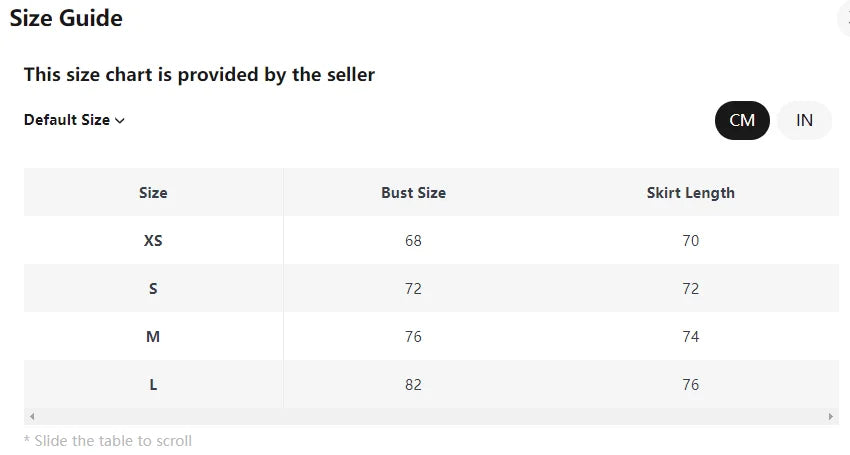Viewport: 850px width, 455px height.
Task: Switch measurement units to IN
Action: point(804,120)
